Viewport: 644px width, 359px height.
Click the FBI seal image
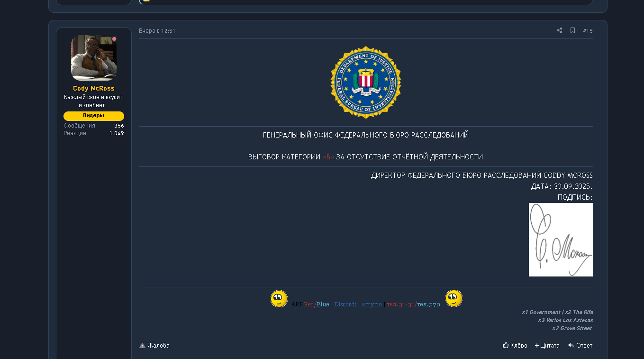click(x=366, y=83)
